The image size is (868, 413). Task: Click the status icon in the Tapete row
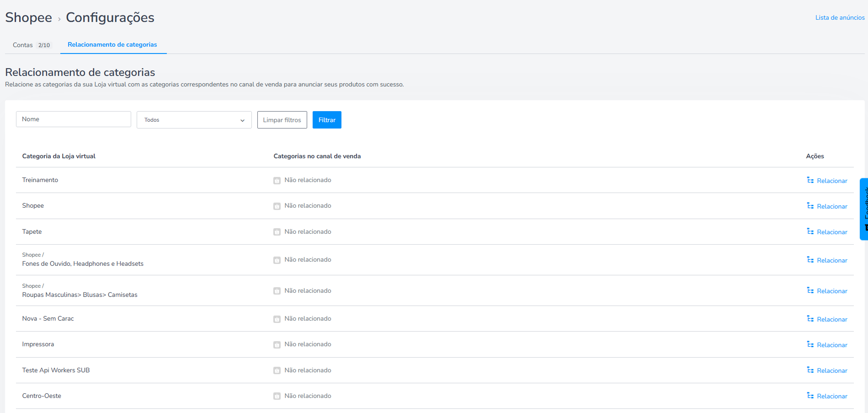coord(277,232)
